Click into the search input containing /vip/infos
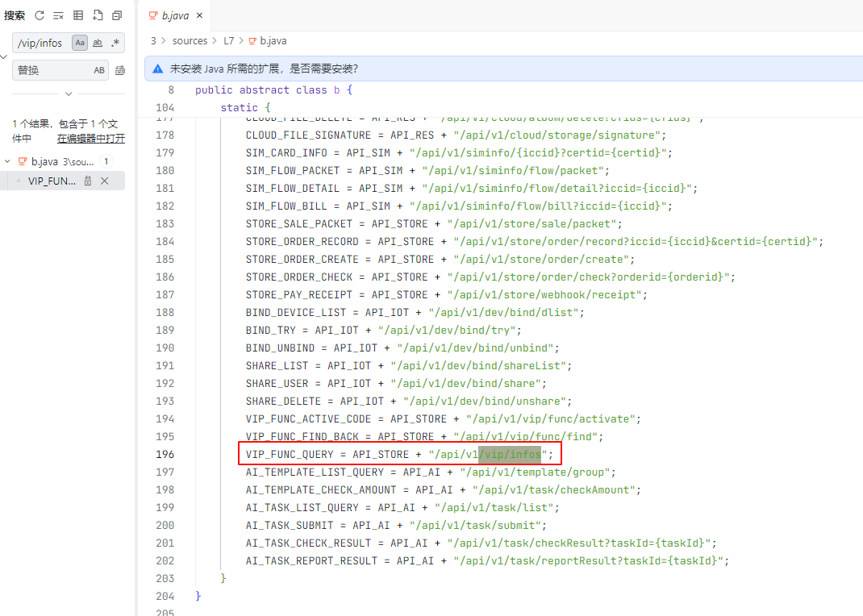The image size is (863, 616). (42, 43)
